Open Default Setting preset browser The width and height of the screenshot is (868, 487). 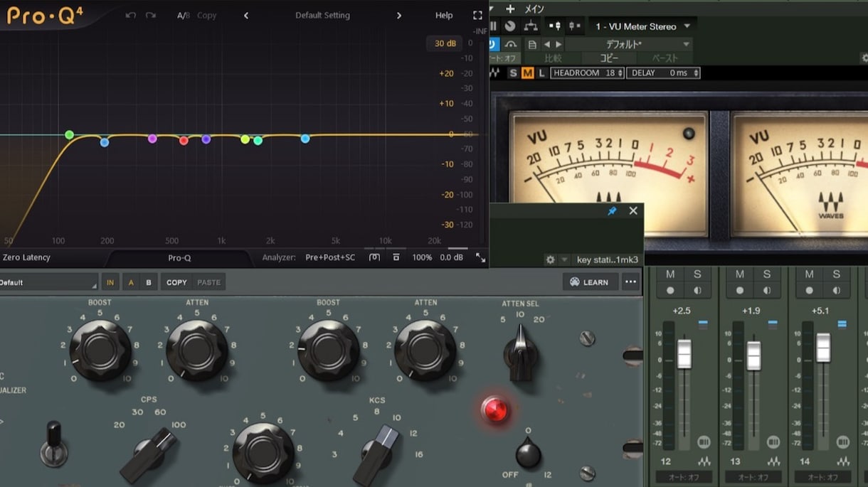click(322, 15)
